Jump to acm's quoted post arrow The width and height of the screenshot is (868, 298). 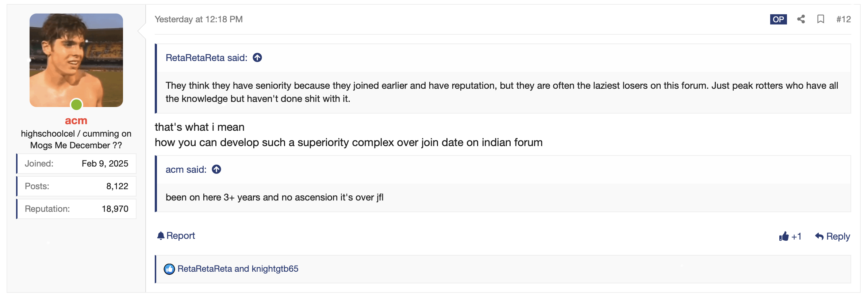216,169
